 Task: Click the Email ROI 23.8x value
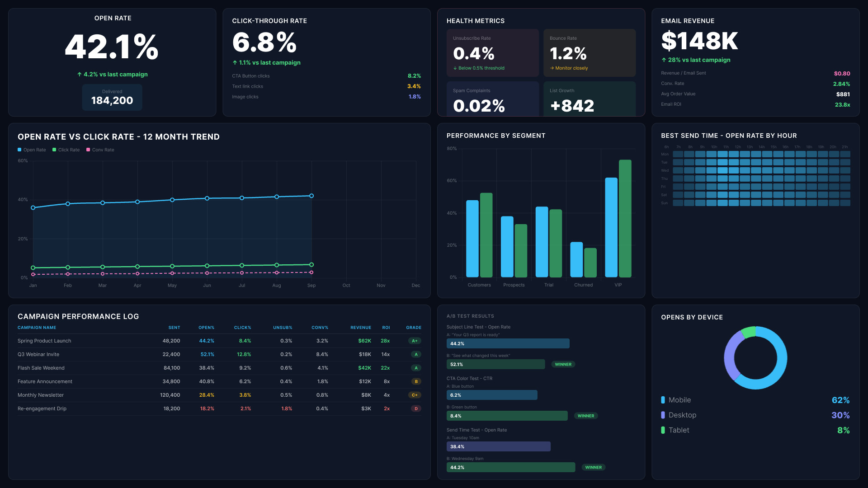pos(842,104)
